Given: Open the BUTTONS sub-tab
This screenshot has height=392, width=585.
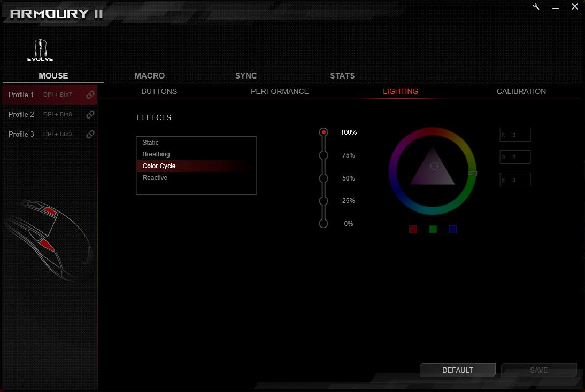Looking at the screenshot, I should click(159, 91).
